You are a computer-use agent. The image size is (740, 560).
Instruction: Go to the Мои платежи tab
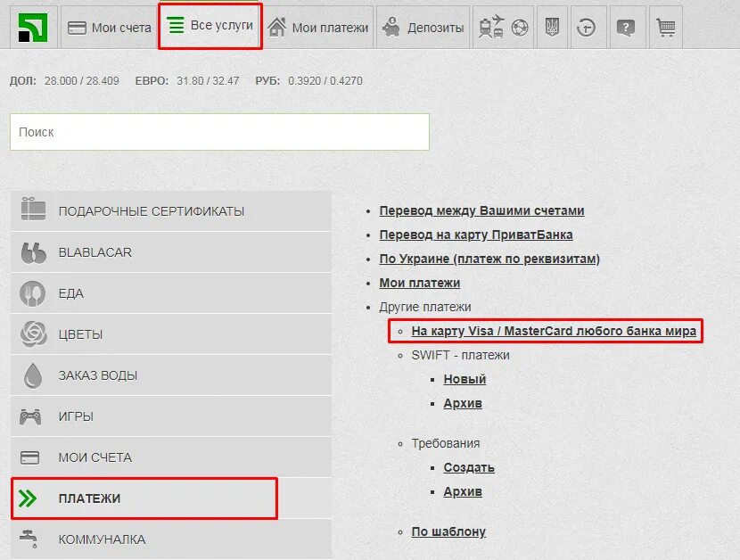point(317,28)
